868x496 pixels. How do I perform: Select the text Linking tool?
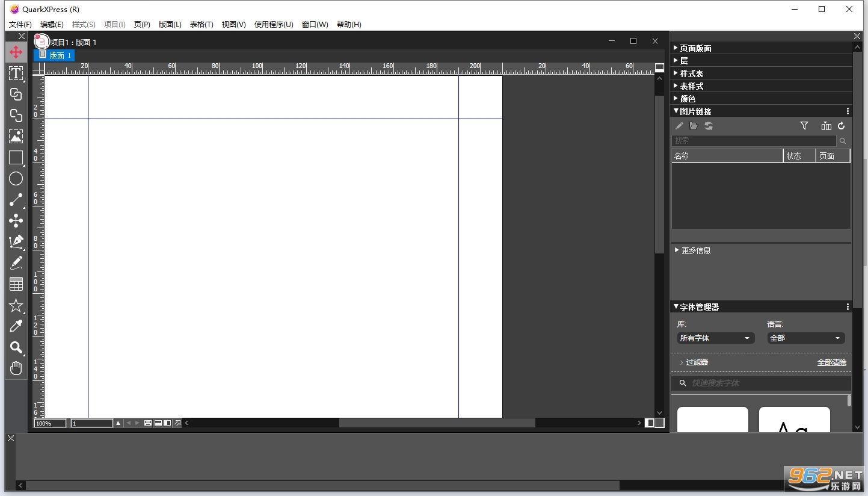16,95
